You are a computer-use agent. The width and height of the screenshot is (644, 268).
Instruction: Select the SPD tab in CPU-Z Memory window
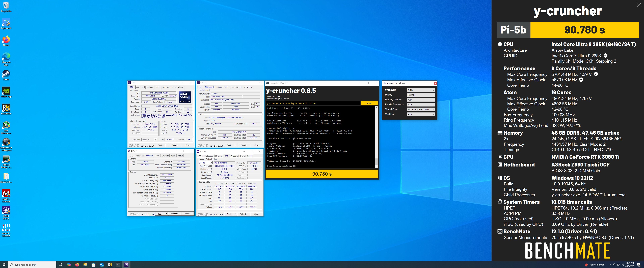(x=157, y=156)
